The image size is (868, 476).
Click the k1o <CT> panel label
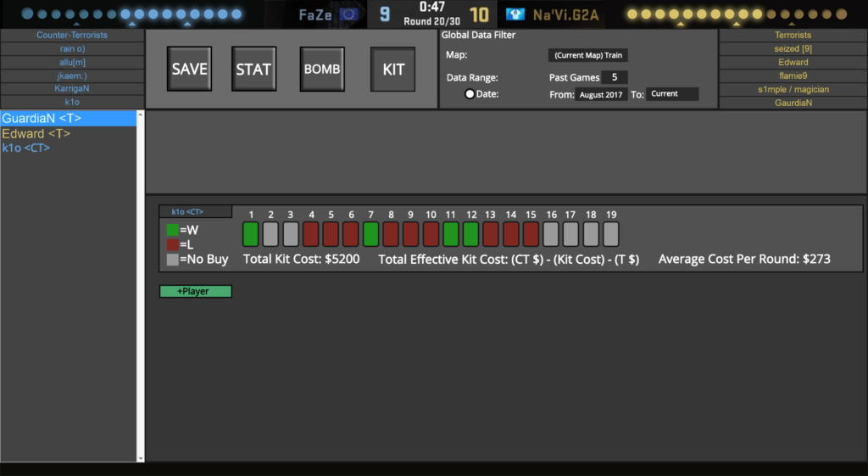click(196, 211)
